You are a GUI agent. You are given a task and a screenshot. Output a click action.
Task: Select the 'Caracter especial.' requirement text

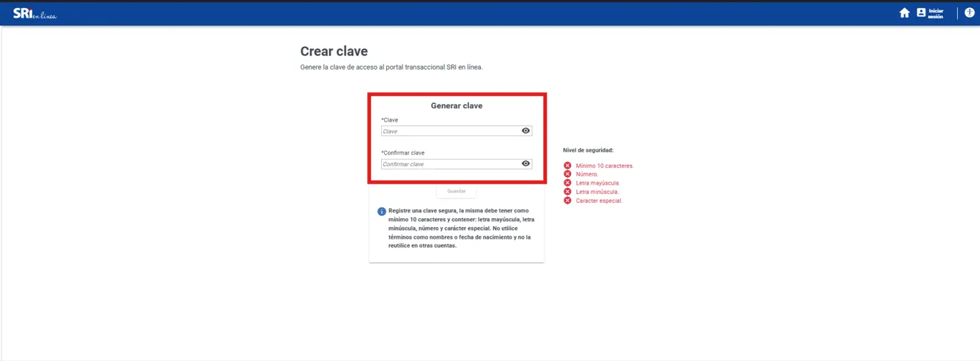tap(600, 201)
